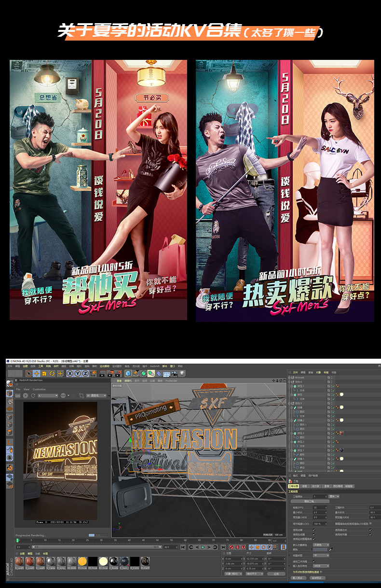Select the Scale tool in top toolbar
381x588 pixels.
(x=44, y=373)
